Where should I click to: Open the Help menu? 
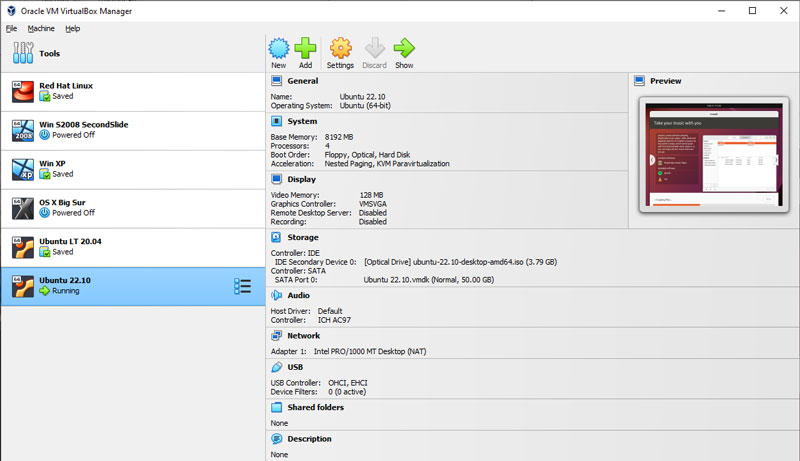[72, 29]
